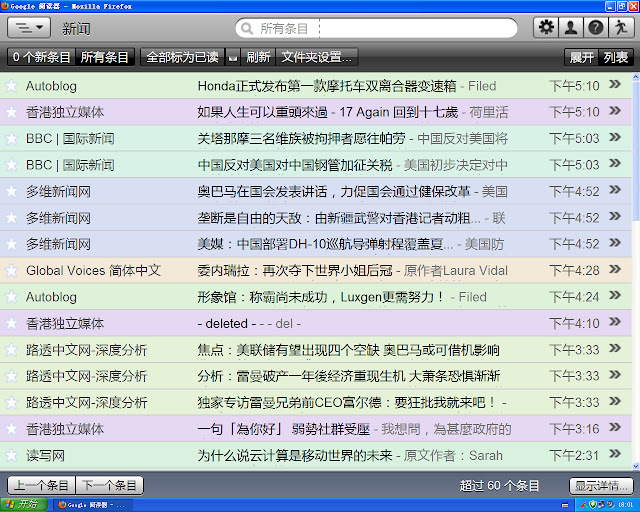Viewport: 640px width, 512px height.
Task: Star the 读写网 云计算 item
Action: pos(12,455)
